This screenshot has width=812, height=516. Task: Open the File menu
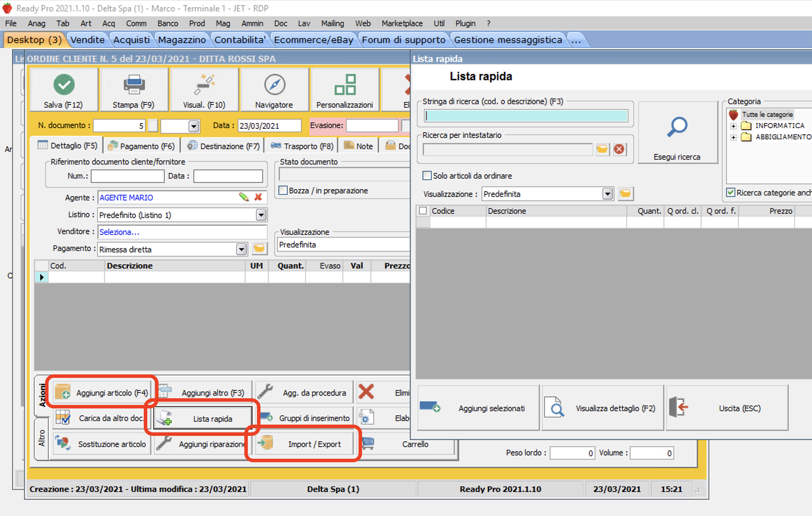[11, 23]
